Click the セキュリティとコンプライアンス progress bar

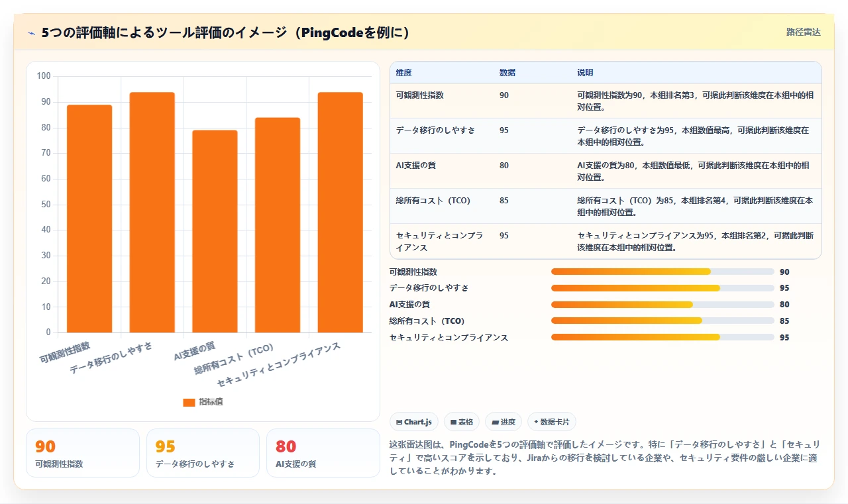tap(662, 337)
